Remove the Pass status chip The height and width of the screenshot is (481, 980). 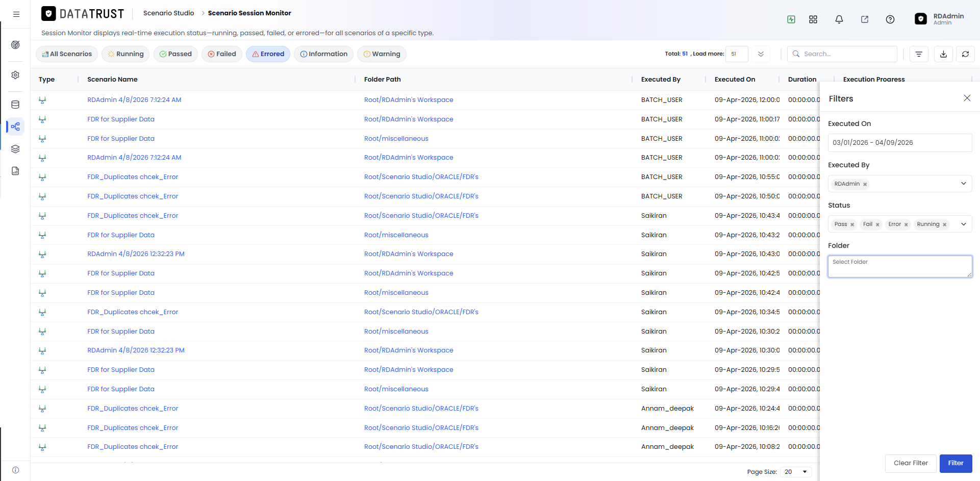click(852, 224)
